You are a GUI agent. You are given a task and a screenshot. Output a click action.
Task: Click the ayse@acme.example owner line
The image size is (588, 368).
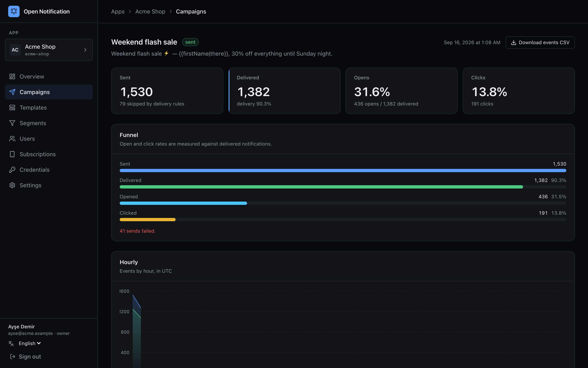[x=39, y=333]
